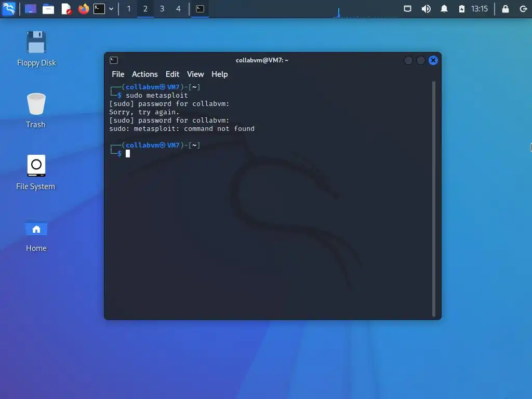Click 'sudo: metasploit: command not found' line

click(182, 129)
